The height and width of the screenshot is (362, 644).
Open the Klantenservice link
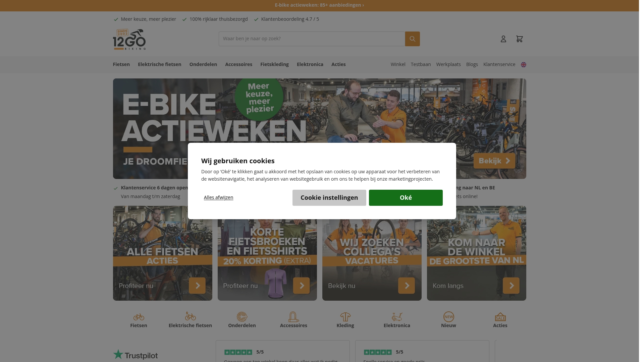point(499,64)
